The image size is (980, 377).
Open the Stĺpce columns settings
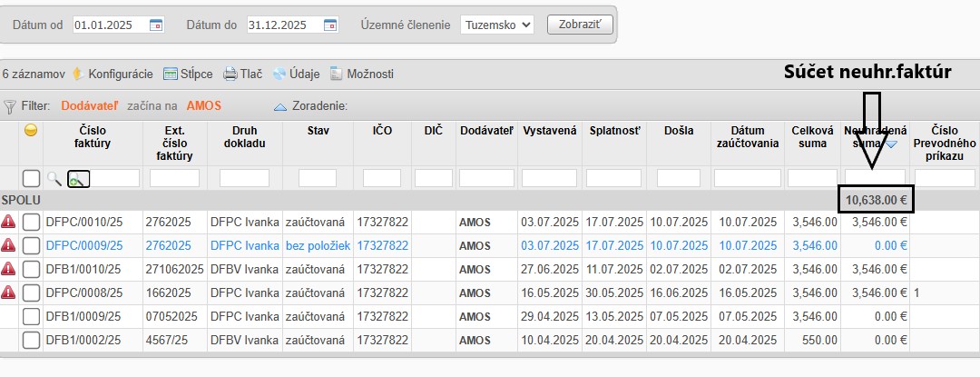pos(188,74)
